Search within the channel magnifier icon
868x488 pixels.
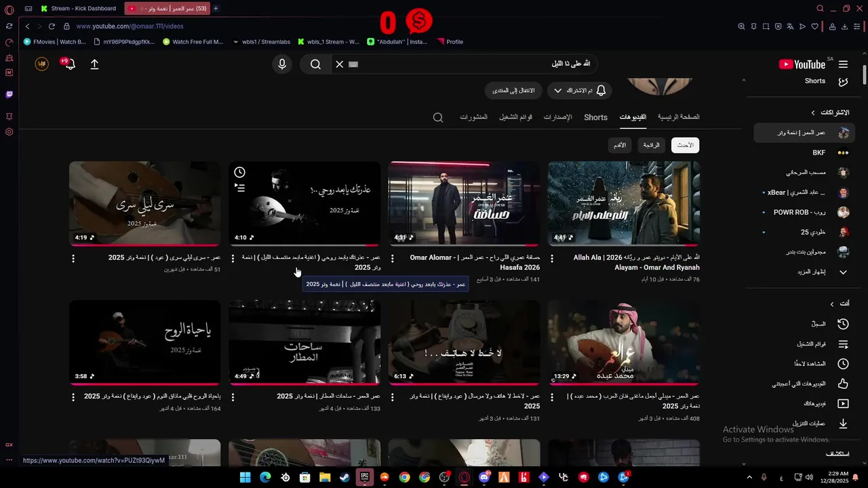pos(438,117)
